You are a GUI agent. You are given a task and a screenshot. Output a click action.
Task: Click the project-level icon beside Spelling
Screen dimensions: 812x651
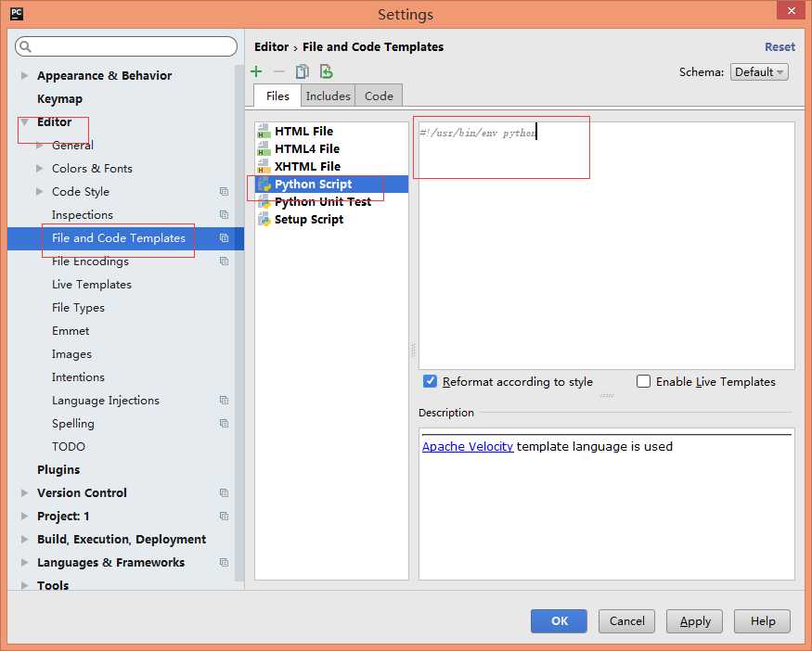click(224, 423)
